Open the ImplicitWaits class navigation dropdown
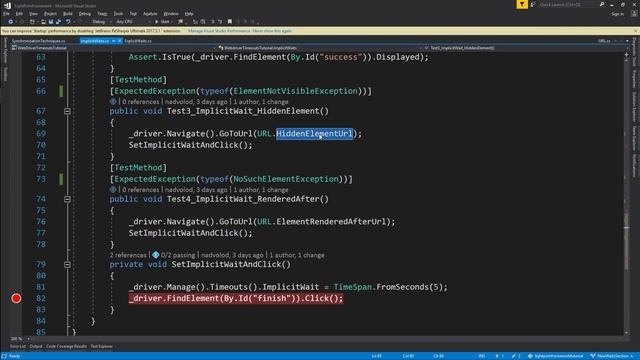 click(320, 48)
